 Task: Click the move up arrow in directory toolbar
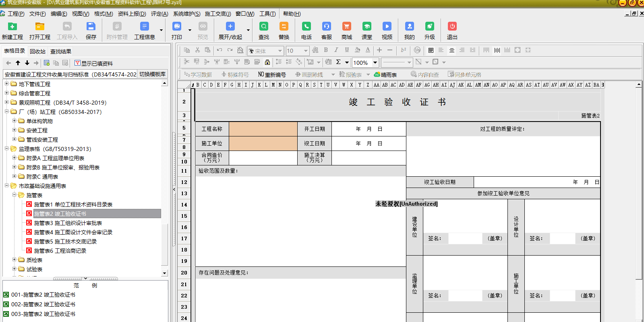click(18, 63)
